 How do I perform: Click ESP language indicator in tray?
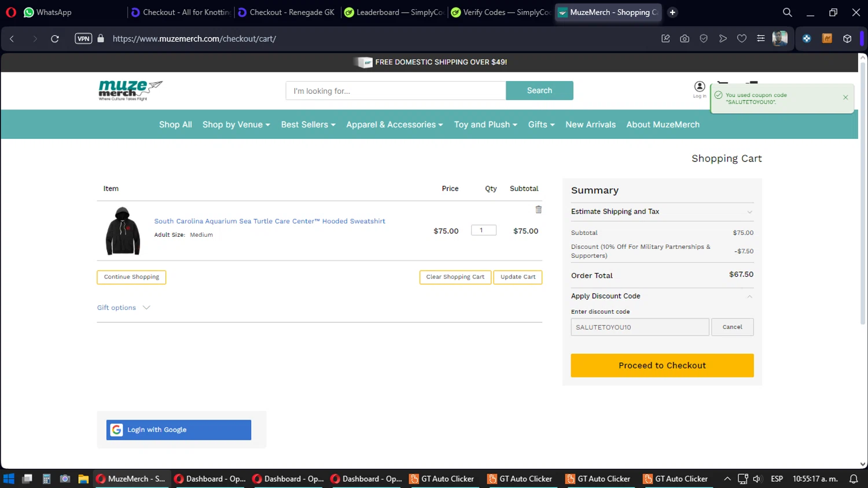pos(777,479)
